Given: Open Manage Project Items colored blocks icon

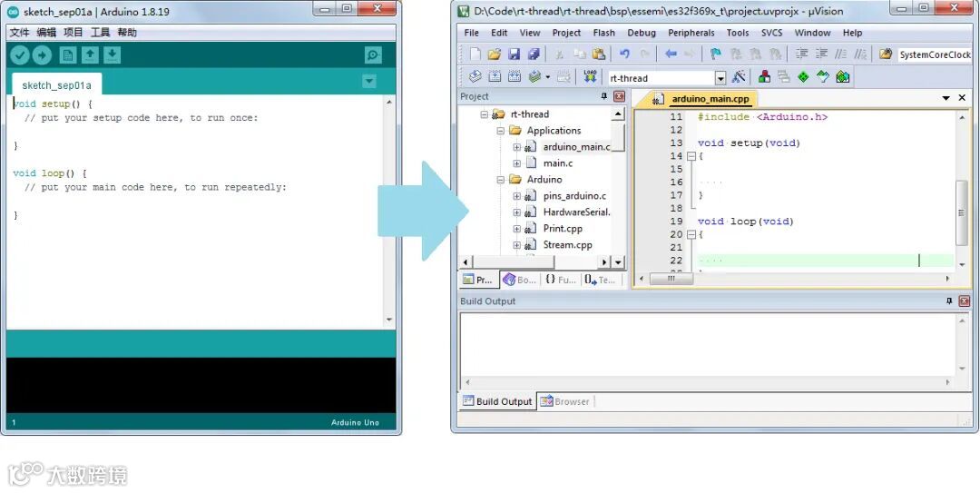Looking at the screenshot, I should [764, 77].
